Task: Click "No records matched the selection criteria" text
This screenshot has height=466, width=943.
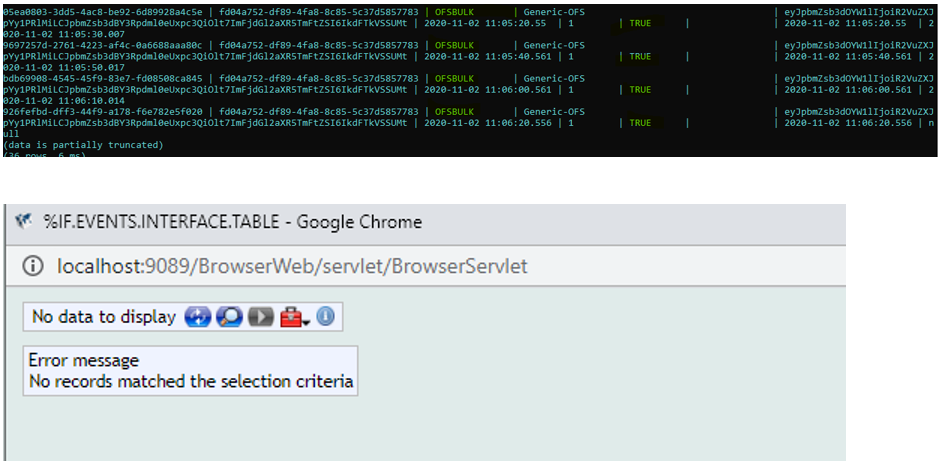Action: click(190, 381)
